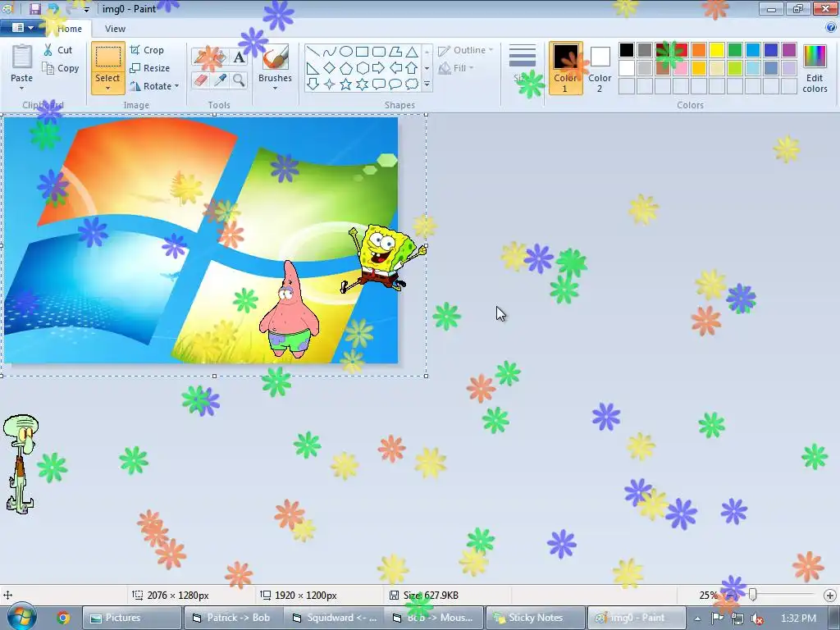Pick the black color swatch
The height and width of the screenshot is (630, 840).
pos(627,50)
